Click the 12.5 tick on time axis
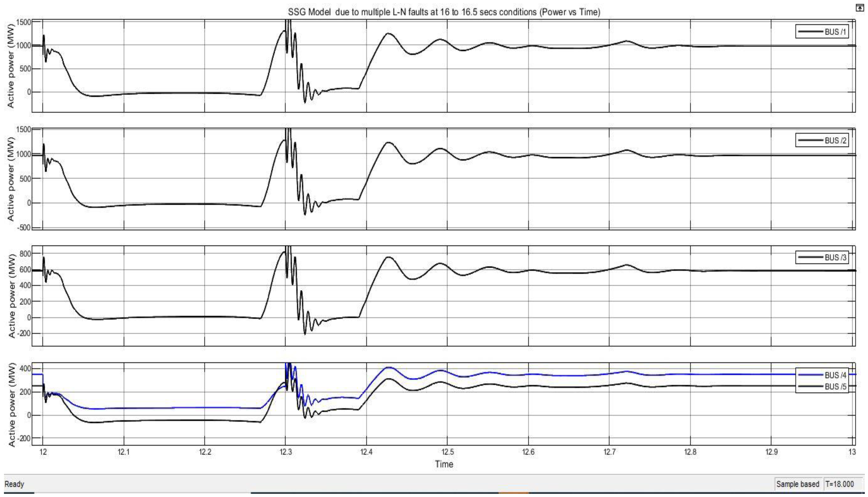 [x=447, y=452]
